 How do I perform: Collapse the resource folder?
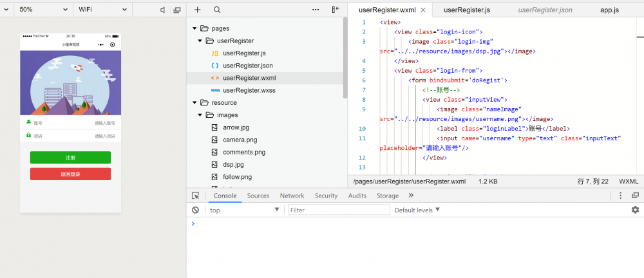coord(194,102)
